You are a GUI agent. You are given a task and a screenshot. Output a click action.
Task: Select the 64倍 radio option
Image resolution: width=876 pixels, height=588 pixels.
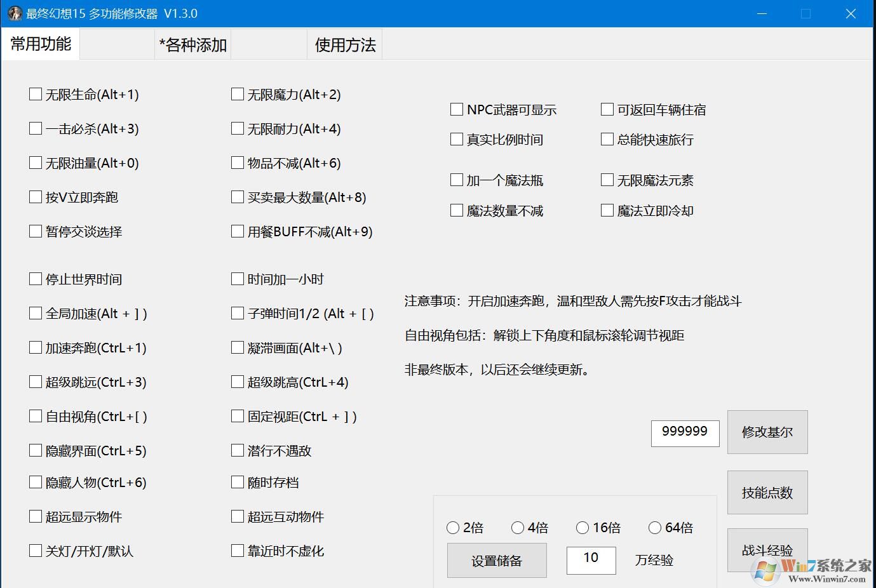[655, 527]
